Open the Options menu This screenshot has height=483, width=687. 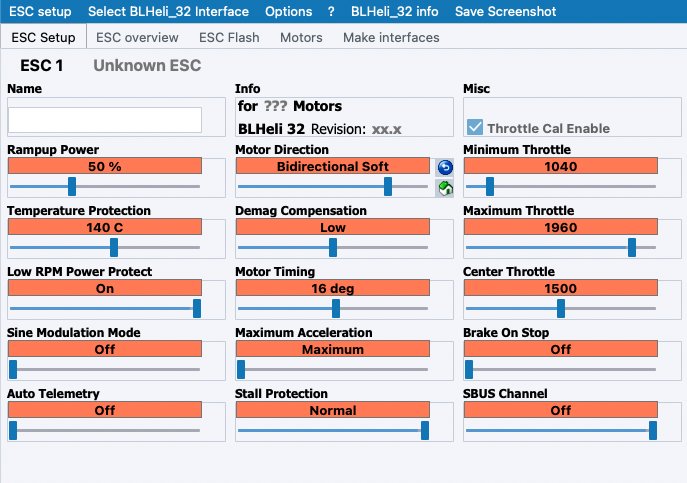click(x=289, y=11)
